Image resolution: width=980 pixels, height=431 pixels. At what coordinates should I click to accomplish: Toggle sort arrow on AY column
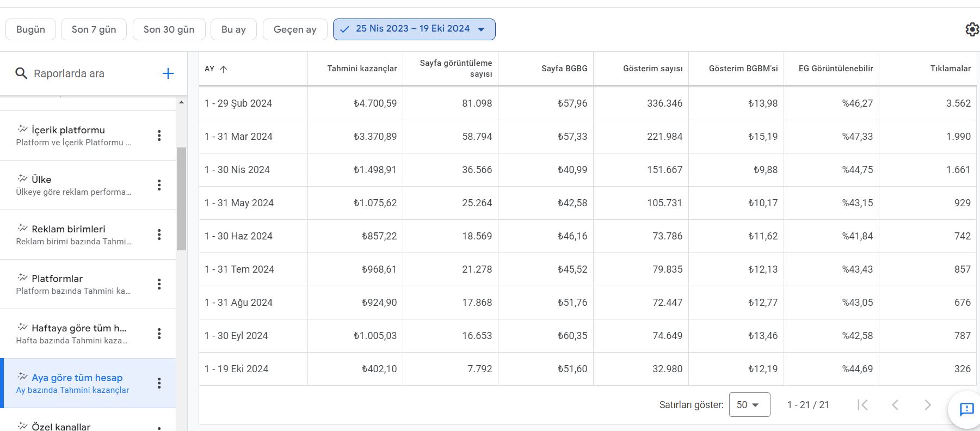pyautogui.click(x=223, y=69)
